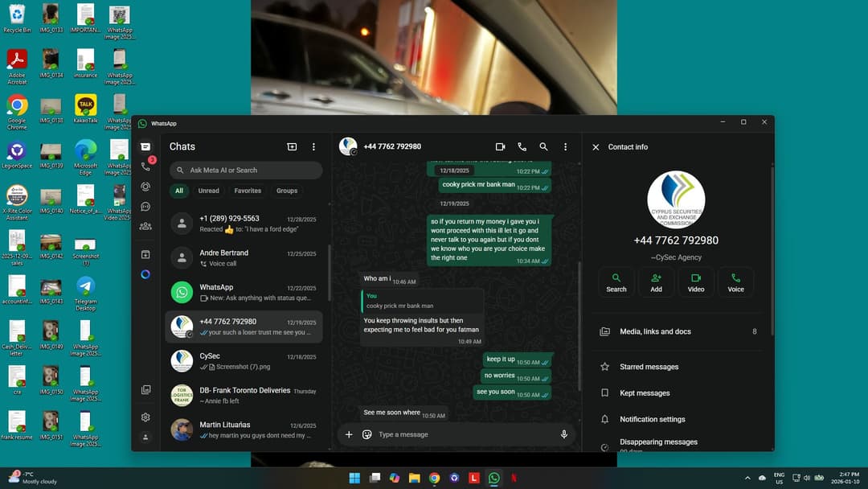
Task: Open Starred messages in Contact info
Action: point(678,367)
